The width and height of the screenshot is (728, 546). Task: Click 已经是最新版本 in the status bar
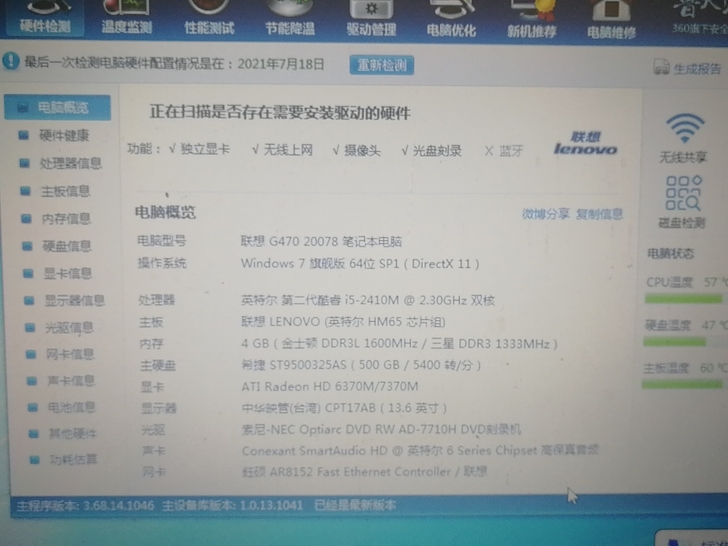(355, 505)
